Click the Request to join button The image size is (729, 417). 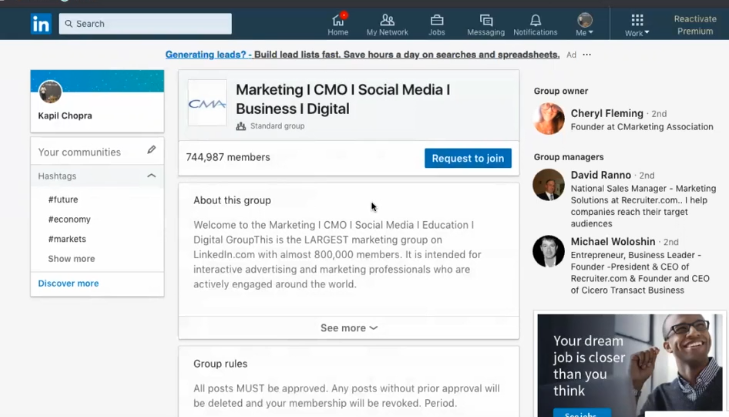coord(468,158)
